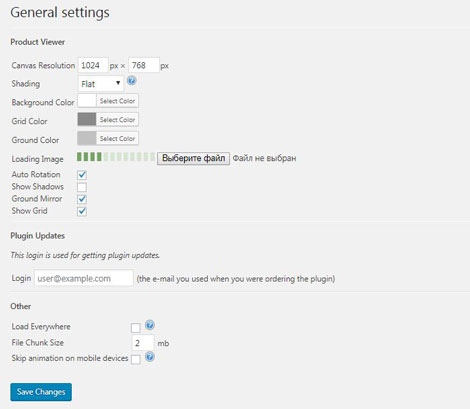Click the file chooser button for Loading Image
The image size is (470, 409).
(193, 158)
